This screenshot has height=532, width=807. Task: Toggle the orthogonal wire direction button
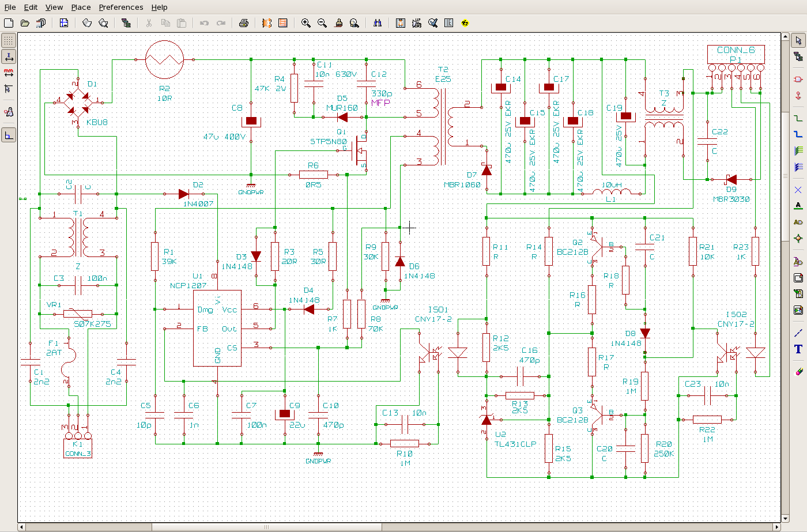(x=9, y=135)
